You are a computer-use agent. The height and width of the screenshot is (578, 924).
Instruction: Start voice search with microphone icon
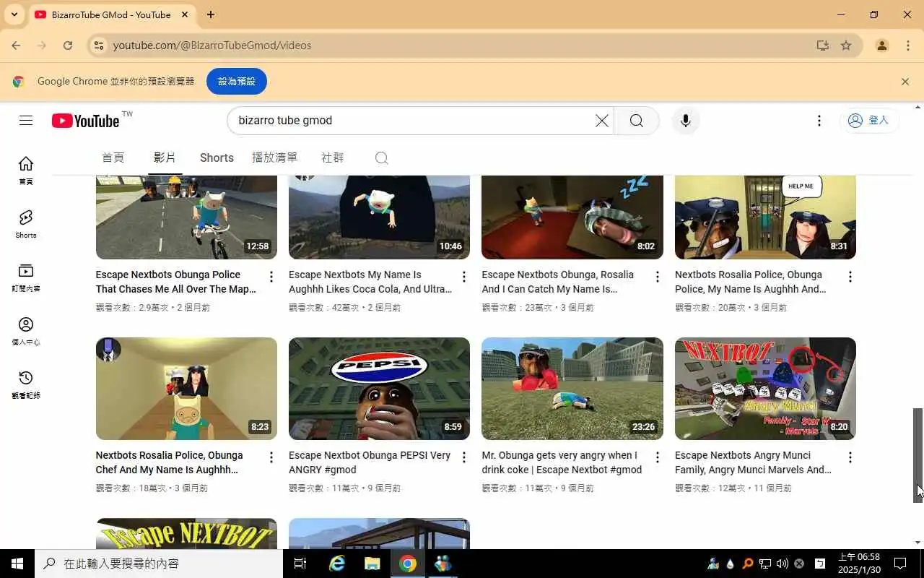coord(685,121)
